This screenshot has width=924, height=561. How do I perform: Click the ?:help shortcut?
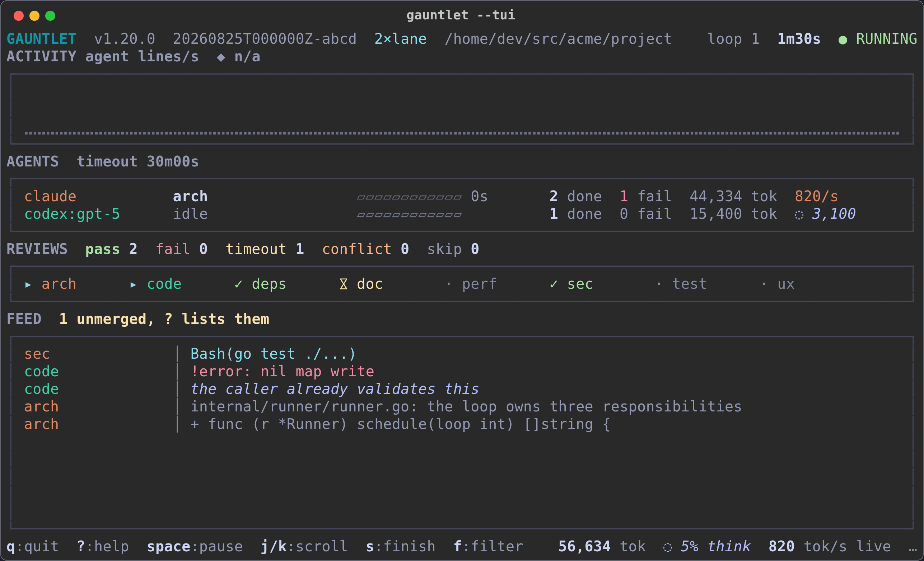tap(103, 547)
